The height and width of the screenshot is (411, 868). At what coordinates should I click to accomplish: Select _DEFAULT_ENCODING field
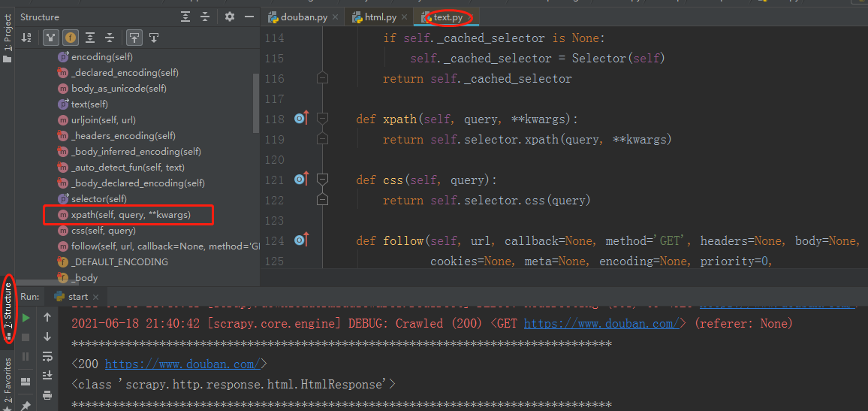coord(113,261)
